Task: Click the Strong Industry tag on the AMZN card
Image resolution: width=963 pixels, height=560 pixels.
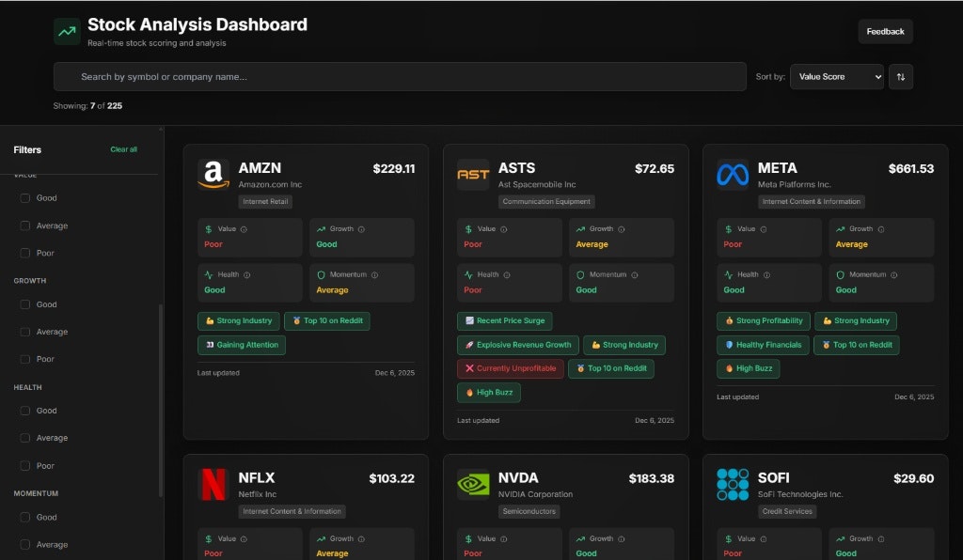Action: tap(238, 320)
